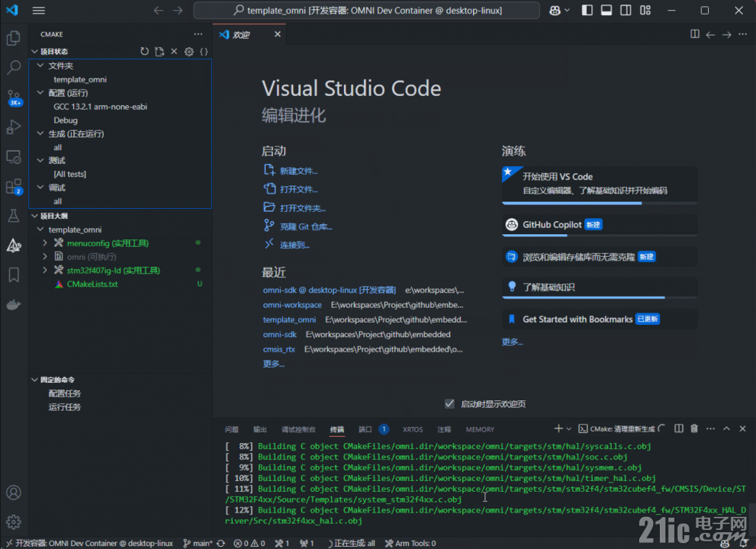Open Remote Explorer in activity bar

coord(14,157)
